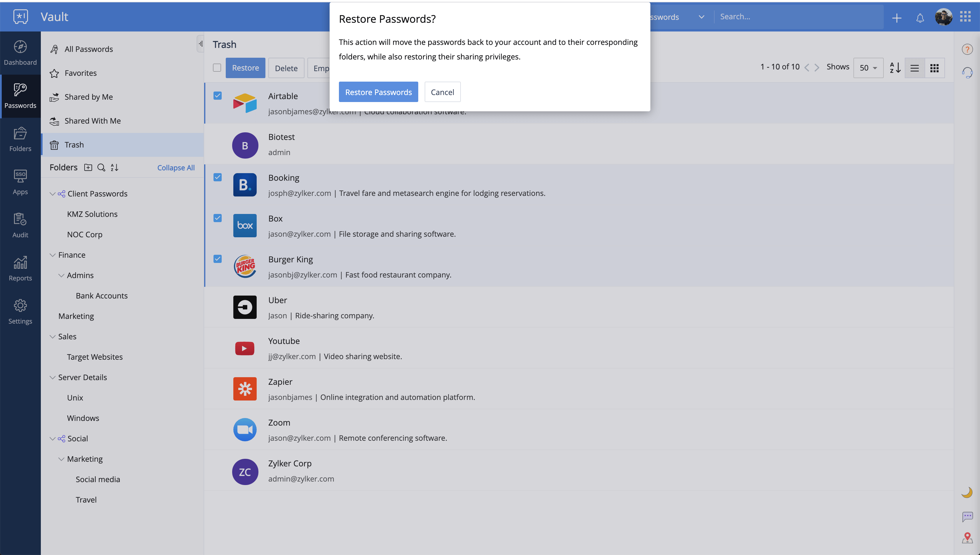Toggle the select-all checkbox above Restore

[217, 67]
